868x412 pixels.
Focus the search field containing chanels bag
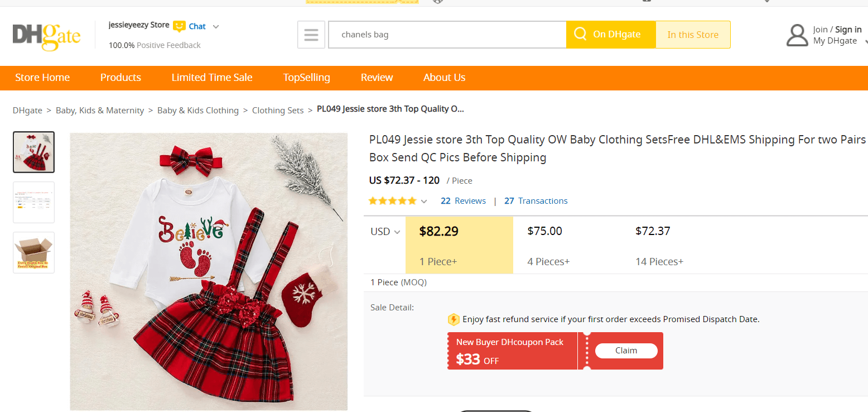tap(446, 35)
